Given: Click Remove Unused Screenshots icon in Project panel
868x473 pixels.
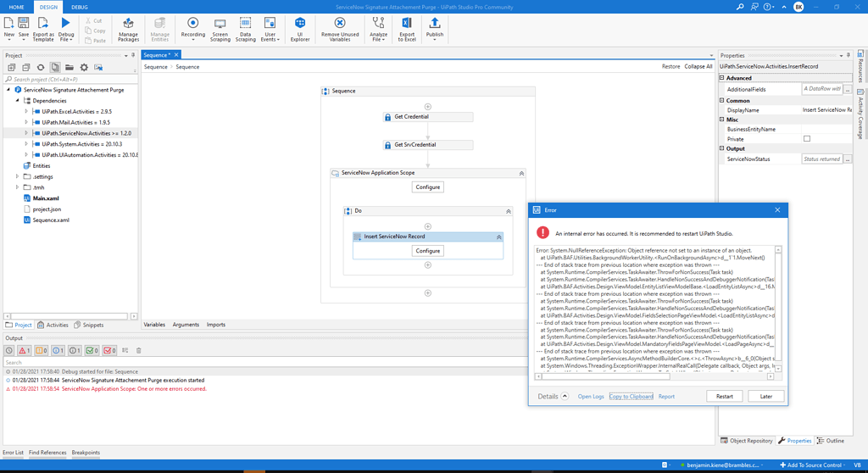Looking at the screenshot, I should point(98,68).
